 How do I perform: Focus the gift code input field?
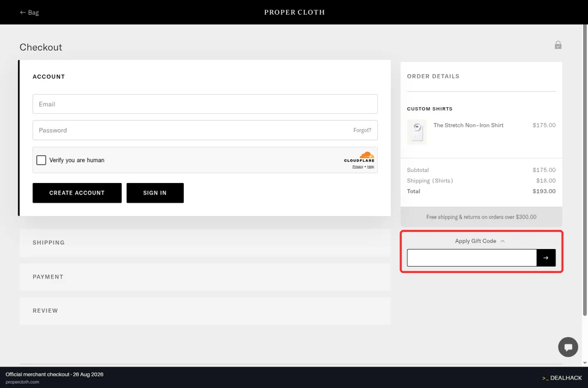coord(472,258)
